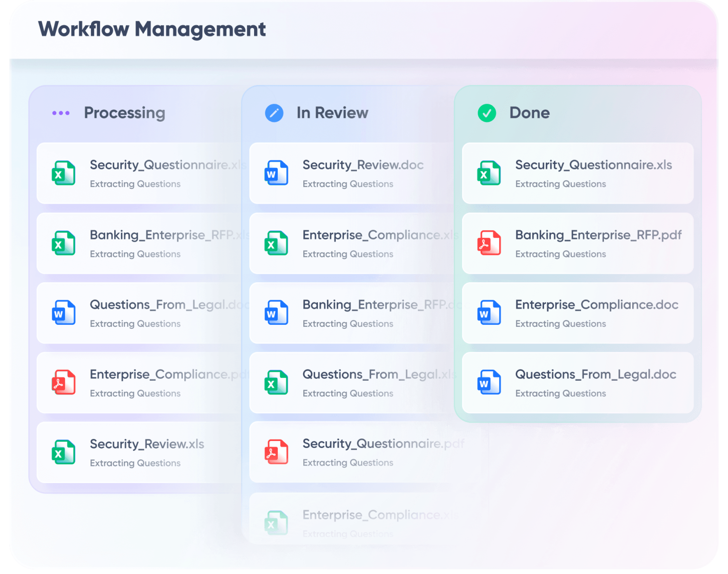The width and height of the screenshot is (728, 574).
Task: Click Extracting Questions under Security_Questionnaire.xls in Done
Action: [561, 184]
